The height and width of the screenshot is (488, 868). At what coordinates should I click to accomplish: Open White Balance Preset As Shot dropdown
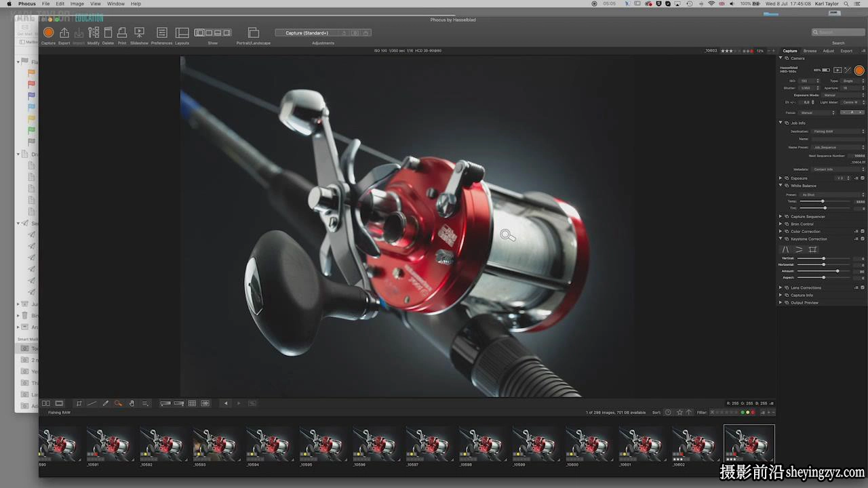[x=833, y=195]
